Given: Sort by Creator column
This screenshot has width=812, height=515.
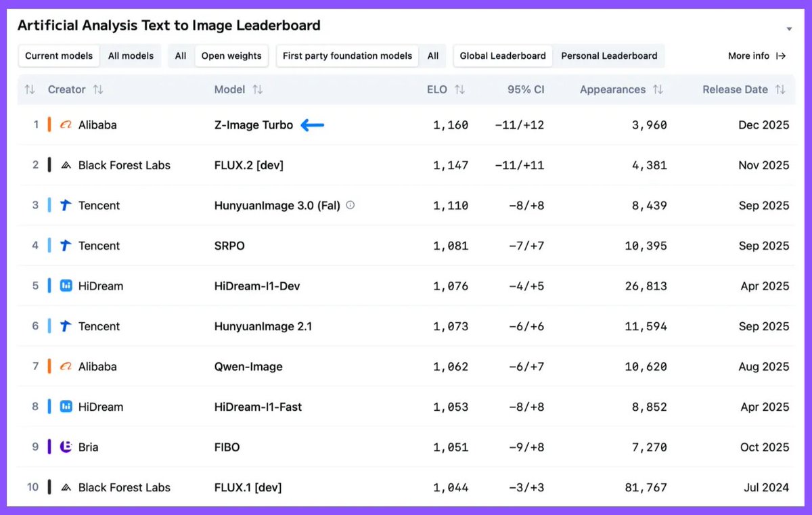Looking at the screenshot, I should click(98, 89).
